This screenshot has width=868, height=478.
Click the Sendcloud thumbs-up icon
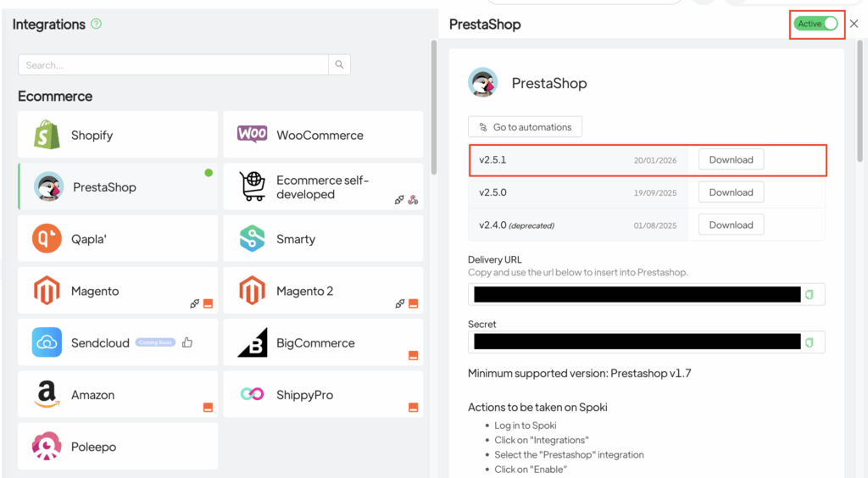[x=187, y=342]
